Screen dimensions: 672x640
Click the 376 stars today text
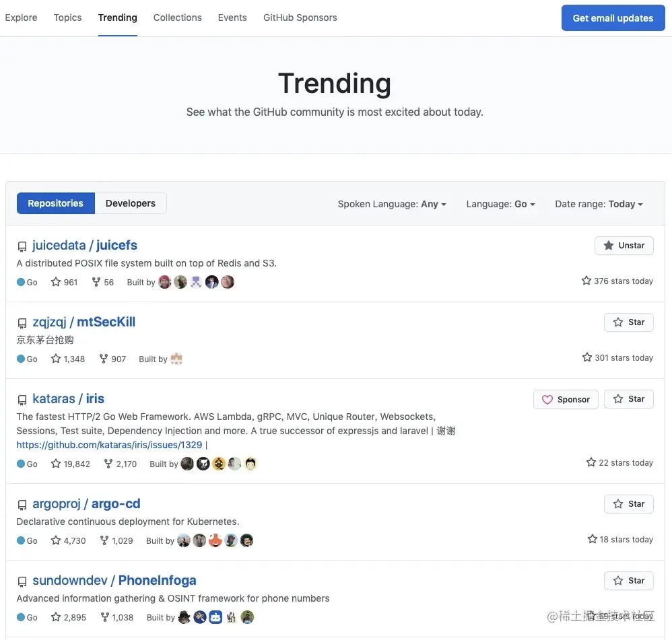[617, 281]
